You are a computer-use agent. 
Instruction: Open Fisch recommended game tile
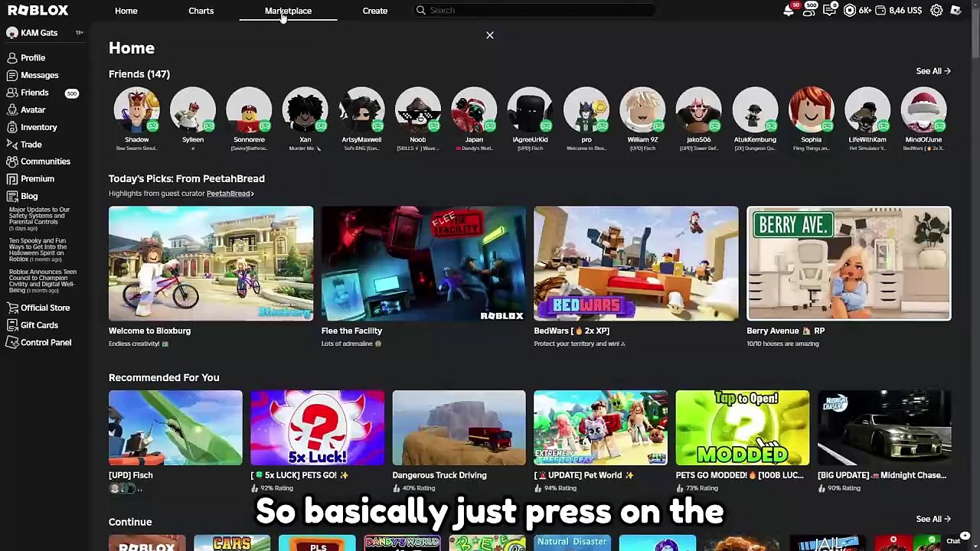(x=175, y=428)
